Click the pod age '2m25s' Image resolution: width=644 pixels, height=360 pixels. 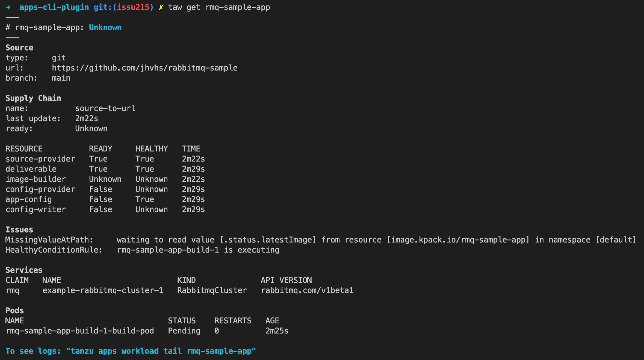coord(277,331)
